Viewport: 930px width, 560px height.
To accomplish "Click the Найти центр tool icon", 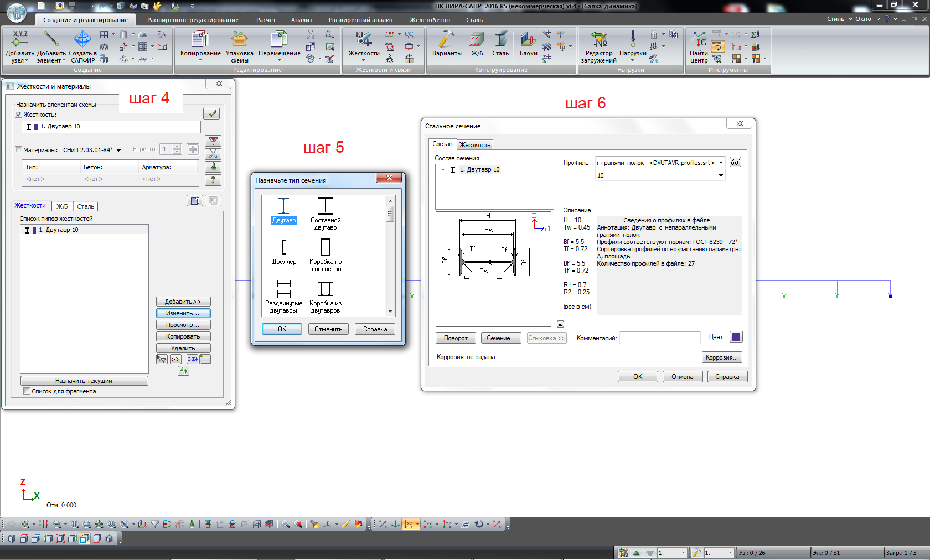I will point(699,39).
